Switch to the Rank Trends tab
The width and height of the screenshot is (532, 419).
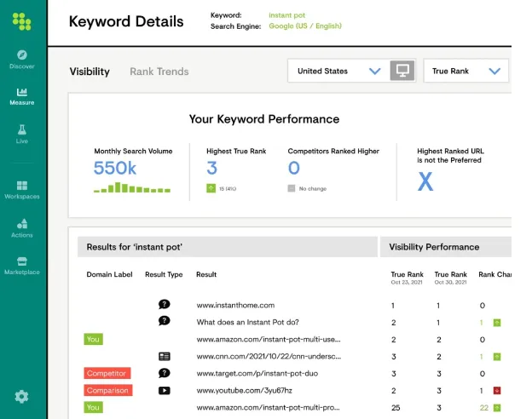pos(159,72)
